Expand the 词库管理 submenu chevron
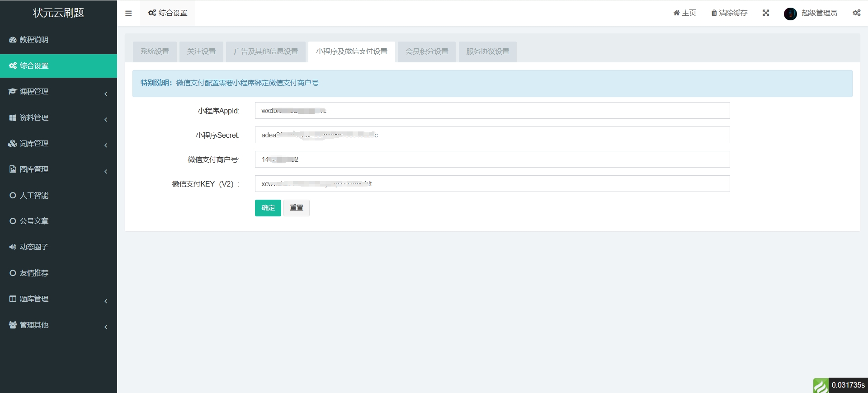The image size is (868, 393). [x=106, y=145]
